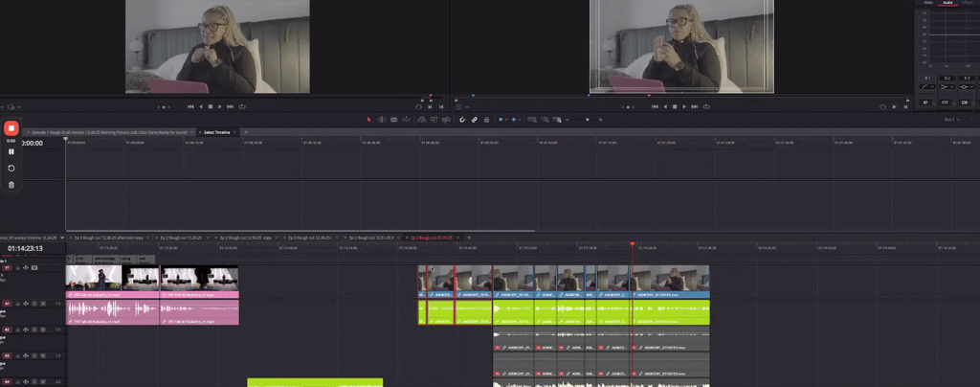Adjust the timeline zoom slider handle

588,120
